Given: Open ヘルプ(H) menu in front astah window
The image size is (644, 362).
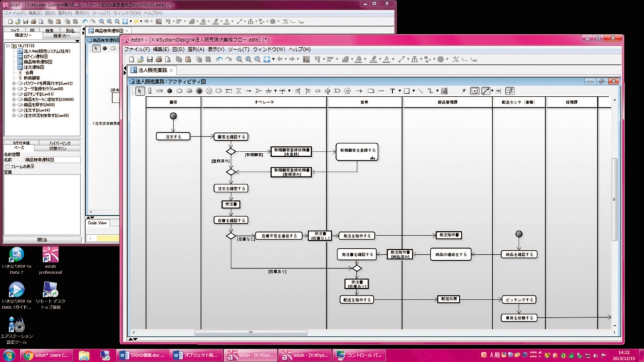Looking at the screenshot, I should 299,49.
